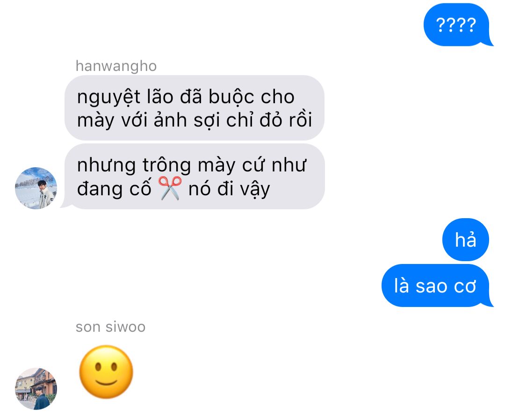Click the word "trông" in the second gray bubble
This screenshot has width=505, height=420.
click(167, 166)
